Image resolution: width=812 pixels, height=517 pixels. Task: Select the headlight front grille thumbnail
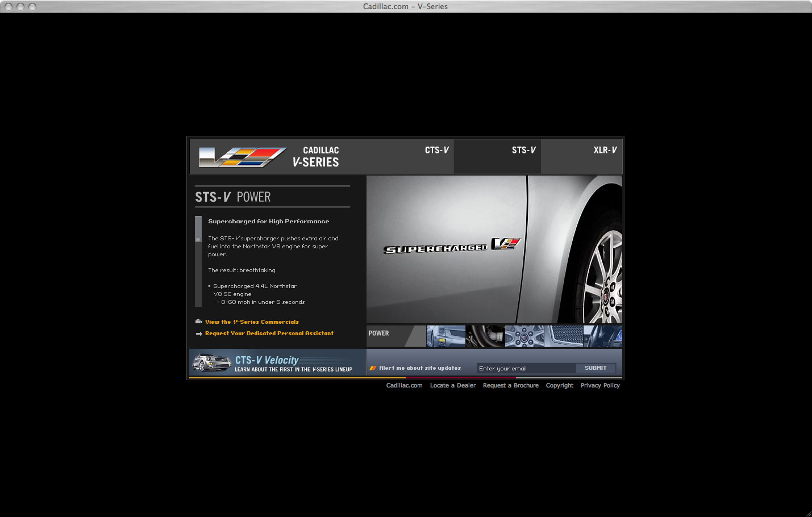446,336
